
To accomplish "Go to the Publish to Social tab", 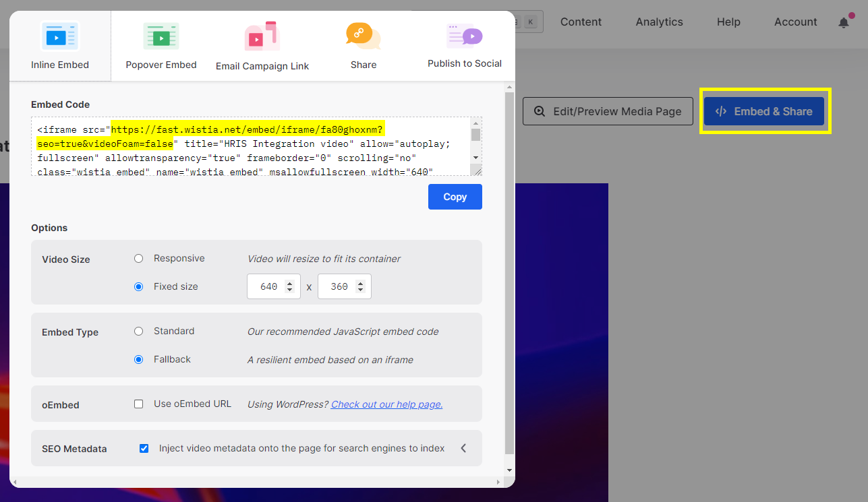I will pos(465,46).
